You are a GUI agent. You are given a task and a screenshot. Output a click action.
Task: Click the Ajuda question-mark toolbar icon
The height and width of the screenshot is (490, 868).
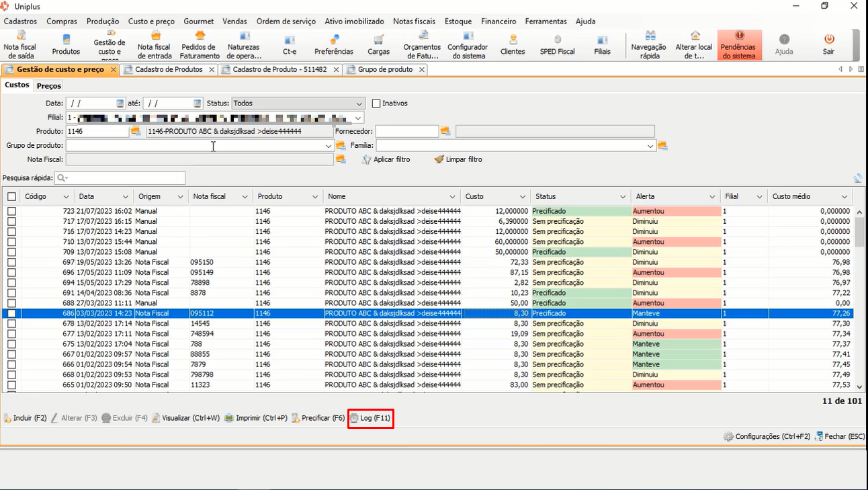784,44
